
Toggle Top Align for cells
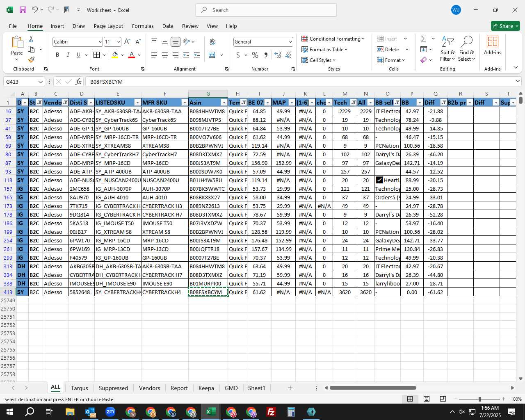[x=154, y=42]
